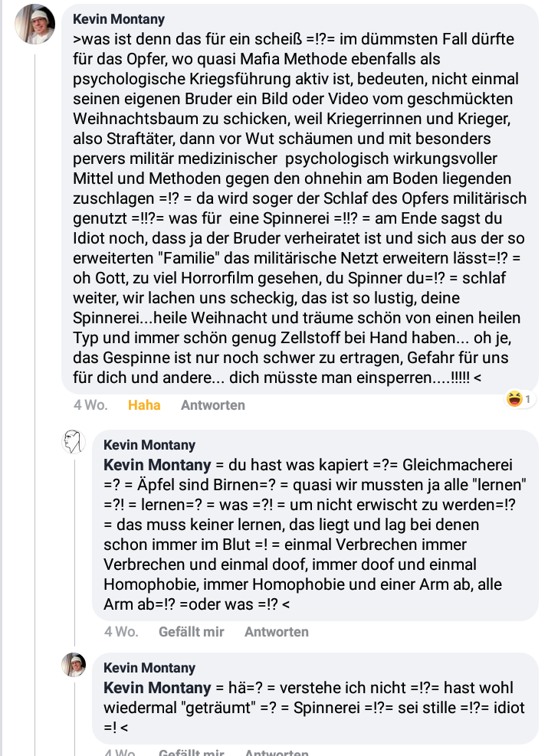Screen dimensions: 548x756
Task: Open the bold Kevin Montany mention in second reply
Action: [x=157, y=688]
